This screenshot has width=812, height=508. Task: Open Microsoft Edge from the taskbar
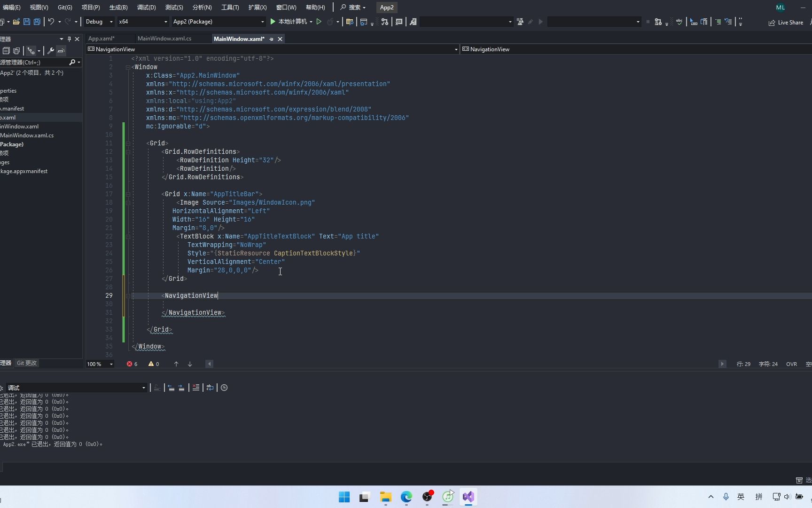406,497
